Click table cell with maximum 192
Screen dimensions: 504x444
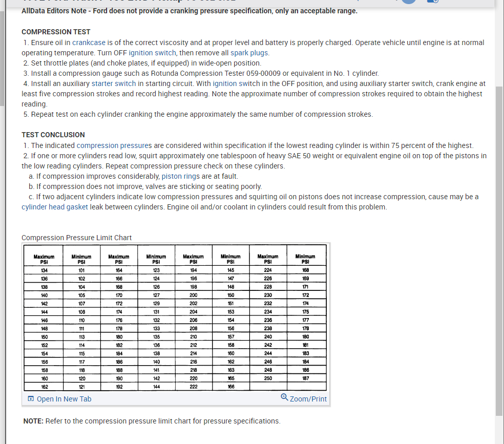click(119, 387)
